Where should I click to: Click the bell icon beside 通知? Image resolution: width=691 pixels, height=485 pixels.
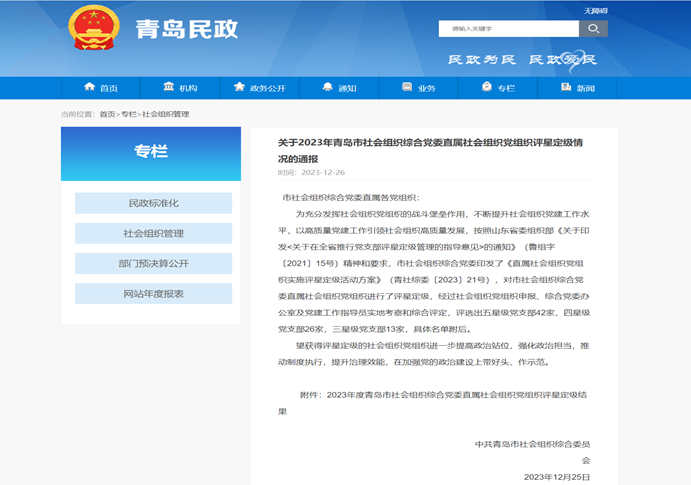pos(327,87)
